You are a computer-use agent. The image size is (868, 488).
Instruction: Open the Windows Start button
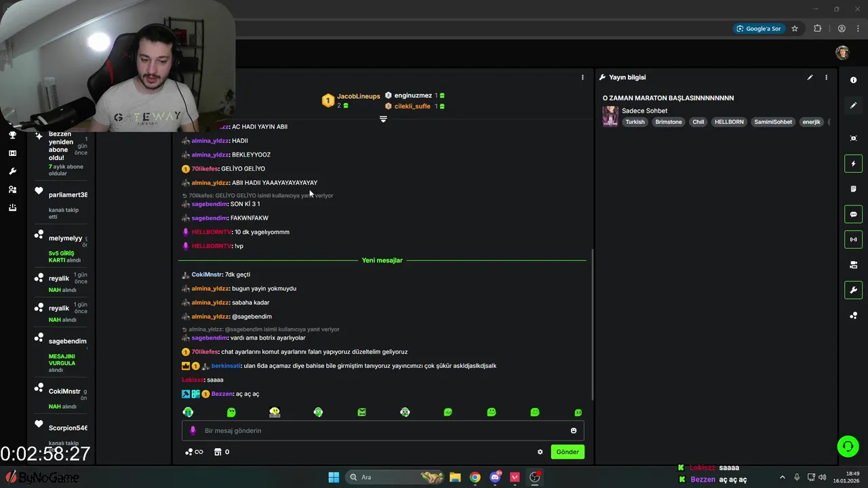pos(334,477)
